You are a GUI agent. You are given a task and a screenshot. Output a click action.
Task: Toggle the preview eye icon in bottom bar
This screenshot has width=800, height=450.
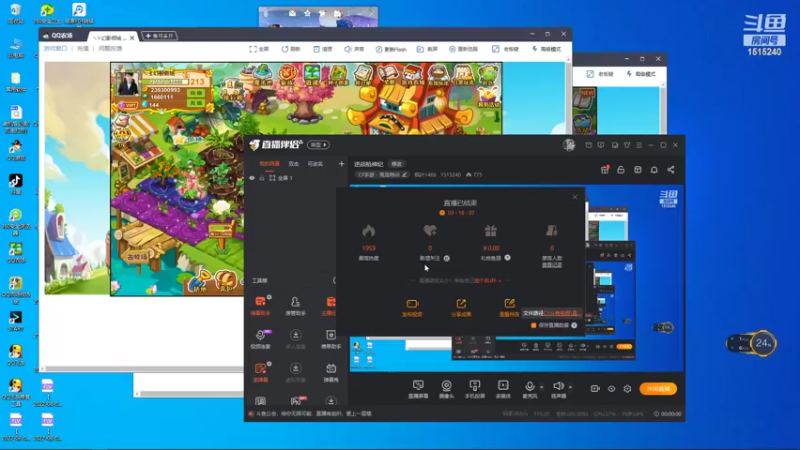click(x=611, y=389)
